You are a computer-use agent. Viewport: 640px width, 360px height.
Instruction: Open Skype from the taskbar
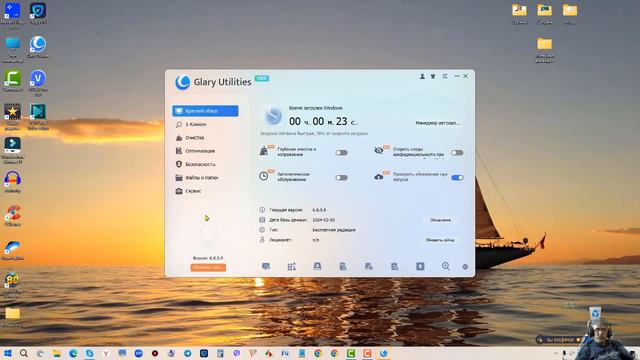[89, 353]
